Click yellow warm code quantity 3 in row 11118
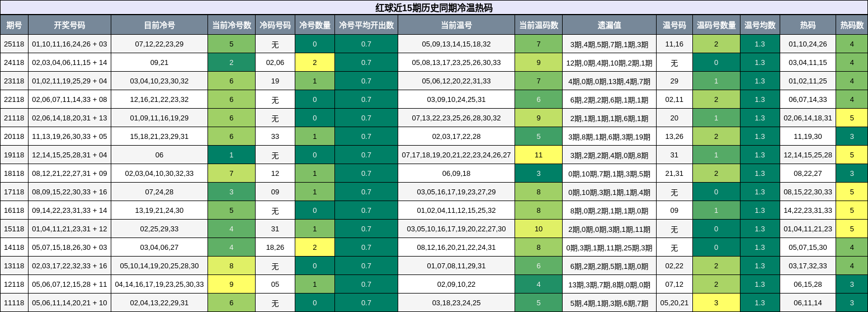 (x=716, y=302)
